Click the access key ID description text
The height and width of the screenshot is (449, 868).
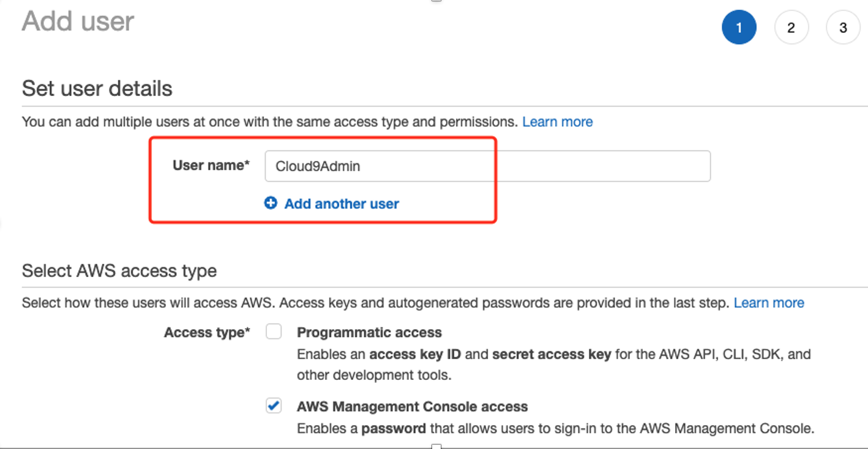coord(554,365)
